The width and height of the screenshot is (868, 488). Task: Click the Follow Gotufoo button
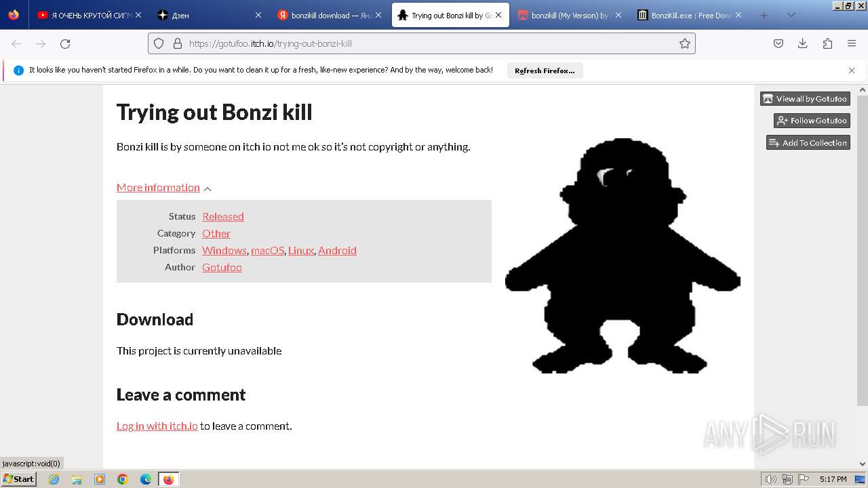coord(812,121)
